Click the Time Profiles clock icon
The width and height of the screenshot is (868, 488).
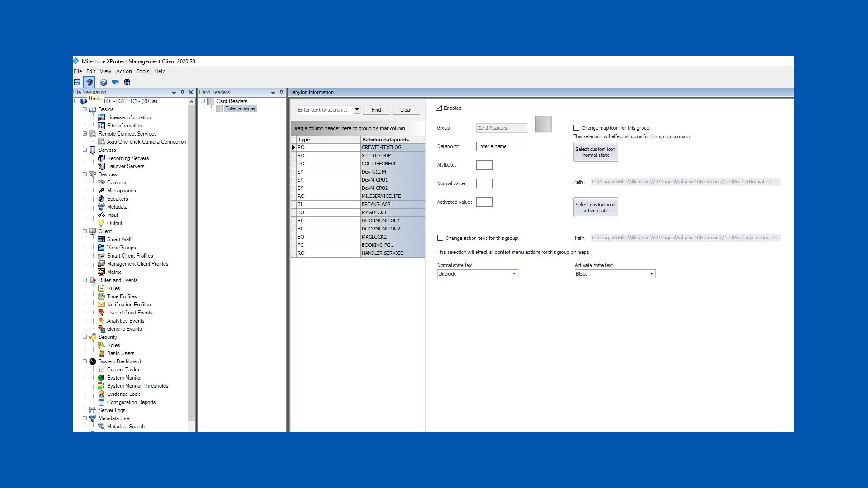[101, 296]
